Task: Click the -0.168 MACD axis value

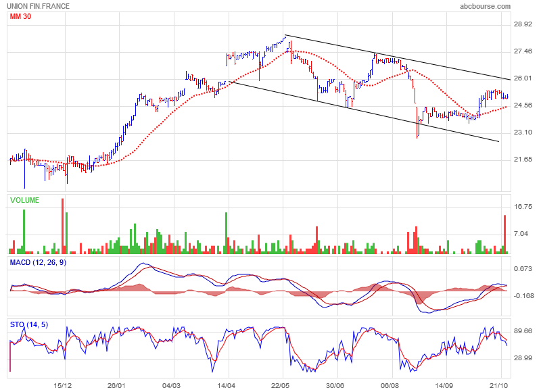Action: point(523,296)
